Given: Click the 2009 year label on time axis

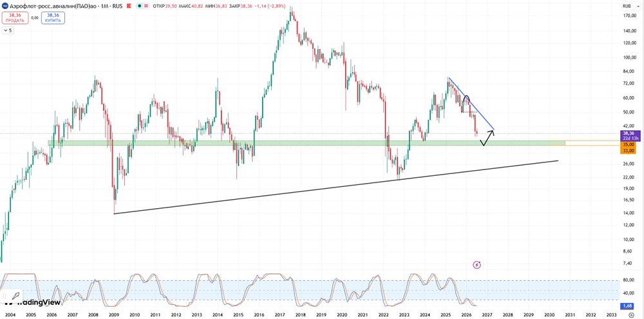Looking at the screenshot, I should click(x=114, y=314).
